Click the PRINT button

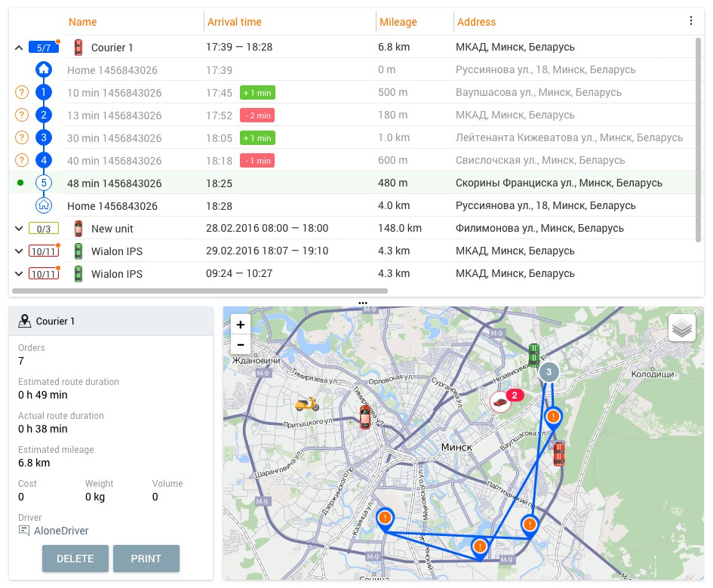(146, 559)
